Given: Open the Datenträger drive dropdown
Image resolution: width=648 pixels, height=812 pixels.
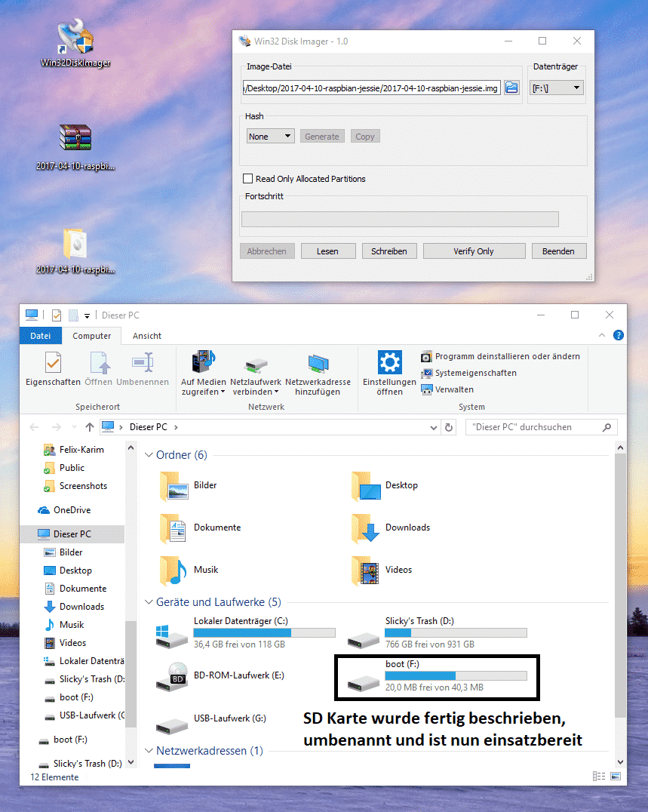Looking at the screenshot, I should point(556,88).
